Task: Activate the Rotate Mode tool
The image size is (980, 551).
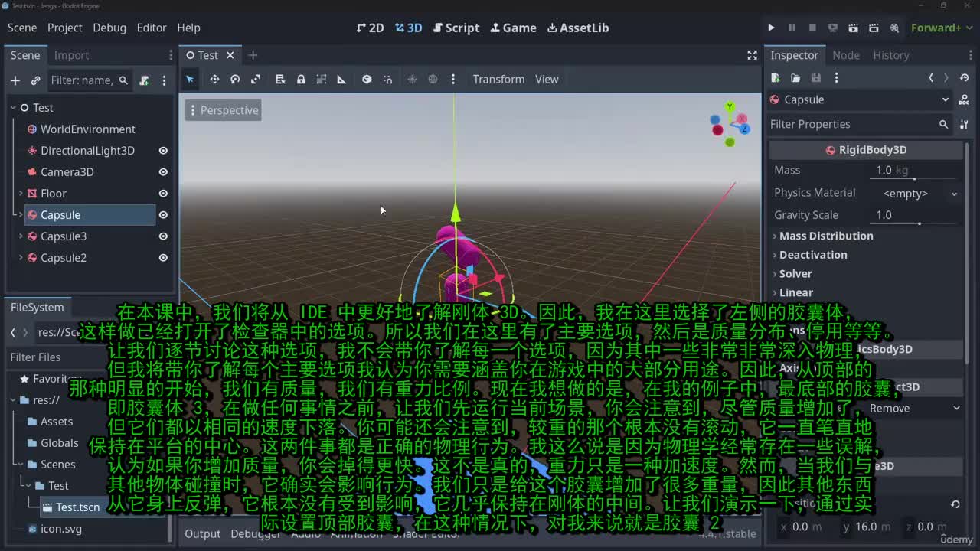Action: click(235, 79)
